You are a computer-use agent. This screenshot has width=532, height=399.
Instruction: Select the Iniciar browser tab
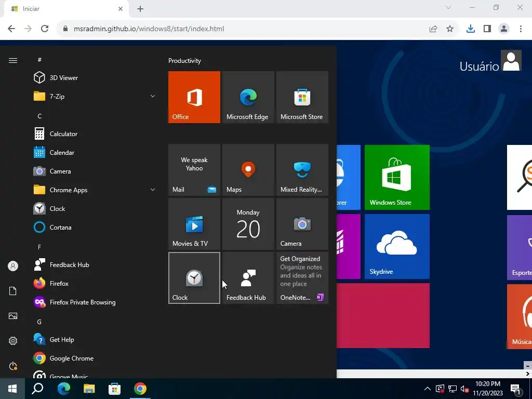pos(67,9)
